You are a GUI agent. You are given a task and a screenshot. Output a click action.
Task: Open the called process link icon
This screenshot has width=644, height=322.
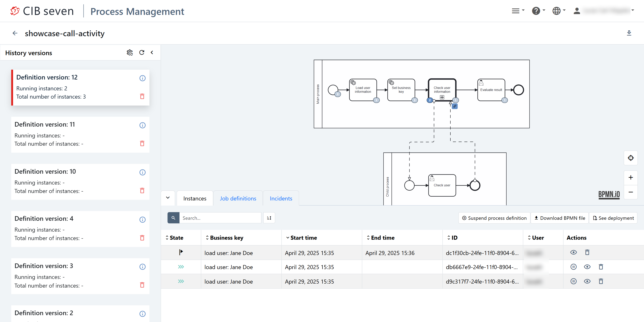tap(455, 106)
